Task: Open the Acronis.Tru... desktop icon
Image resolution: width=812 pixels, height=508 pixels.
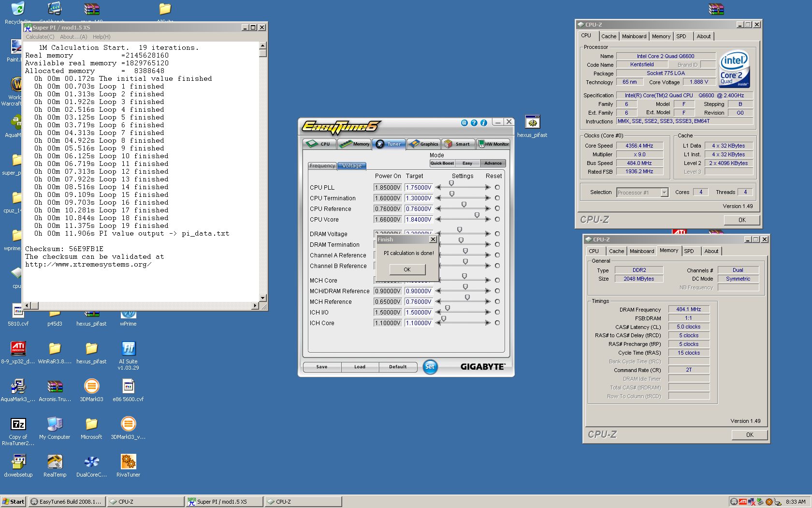Action: coord(55,390)
